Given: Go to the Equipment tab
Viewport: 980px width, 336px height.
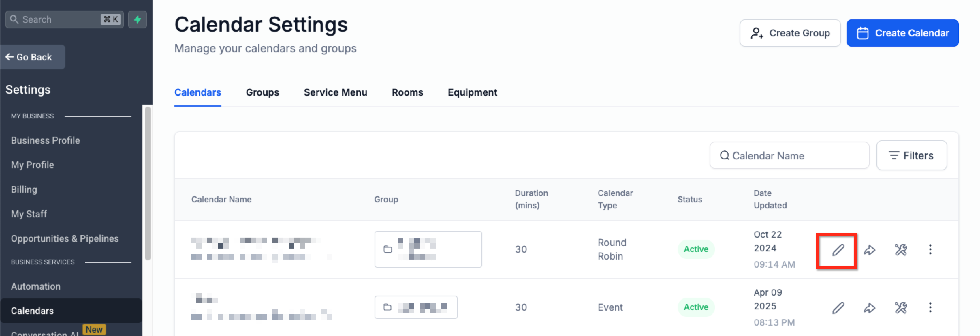Looking at the screenshot, I should point(472,92).
